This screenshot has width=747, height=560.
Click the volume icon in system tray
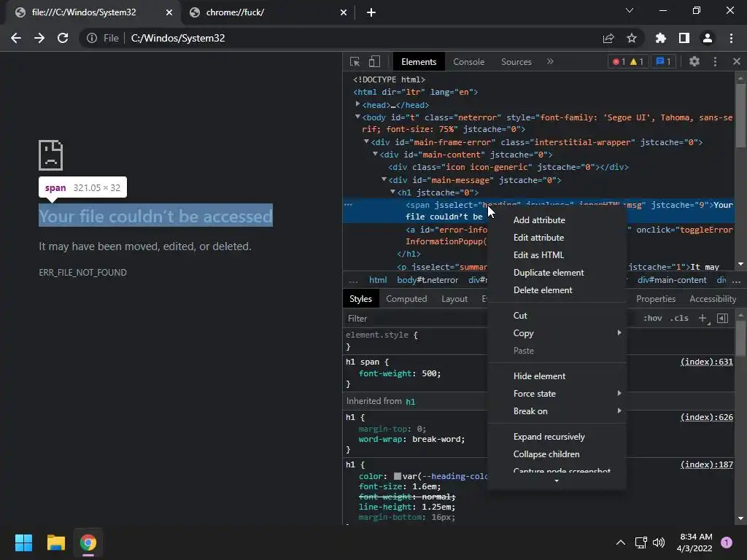pos(659,542)
